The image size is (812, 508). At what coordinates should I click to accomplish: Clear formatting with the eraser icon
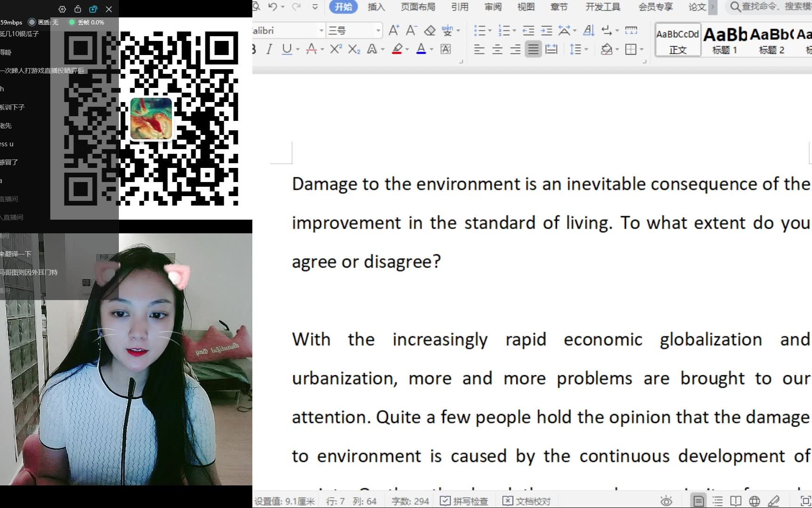tap(429, 31)
